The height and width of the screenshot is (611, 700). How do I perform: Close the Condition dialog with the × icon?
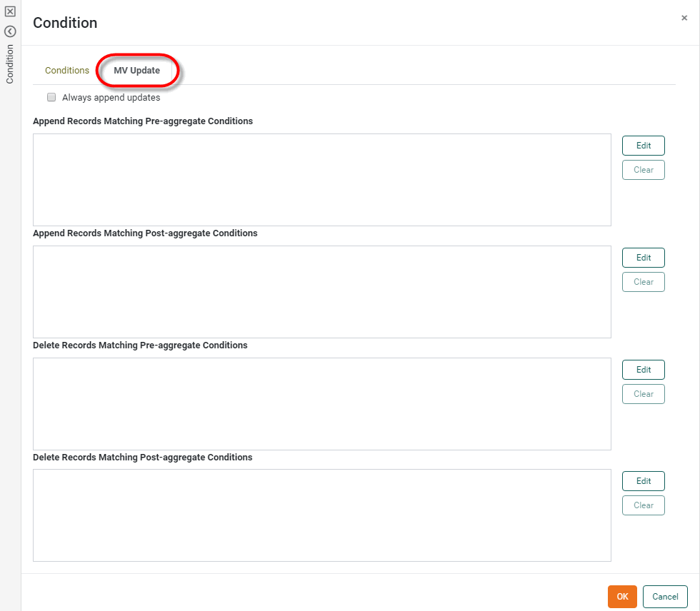point(684,19)
